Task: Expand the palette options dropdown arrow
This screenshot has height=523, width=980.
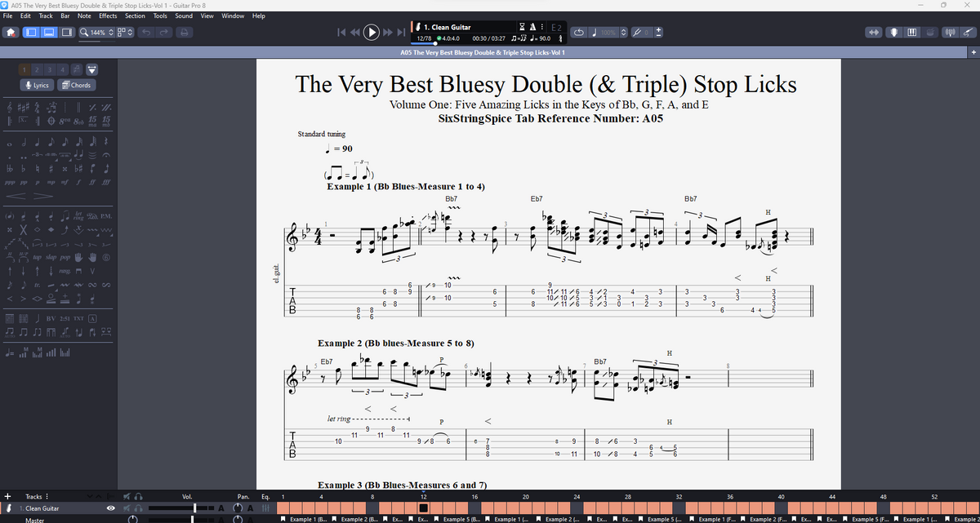Action: click(91, 69)
